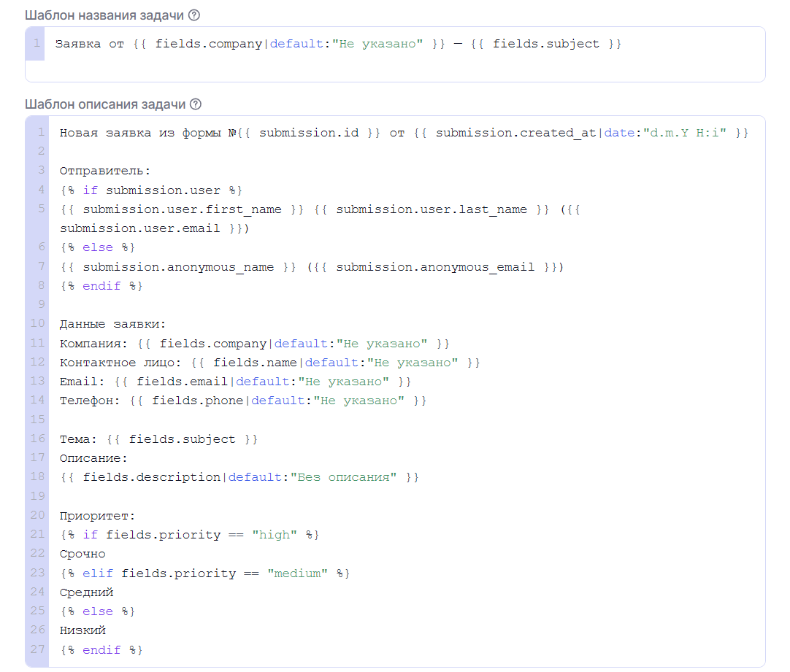
Task: Click help icon beside "Шаблон названия задачи"
Action: point(193,15)
